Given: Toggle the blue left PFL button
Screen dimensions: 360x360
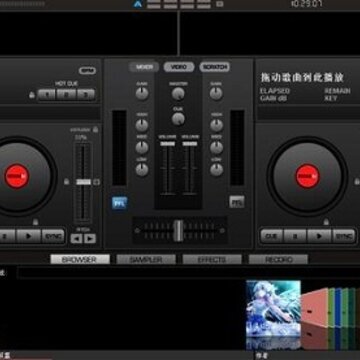Looking at the screenshot, I should 119,203.
